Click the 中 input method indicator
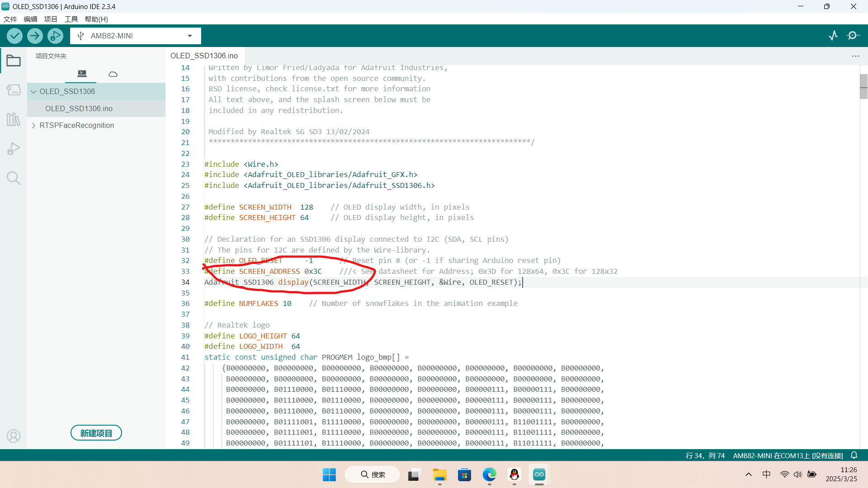This screenshot has height=488, width=868. click(x=766, y=474)
